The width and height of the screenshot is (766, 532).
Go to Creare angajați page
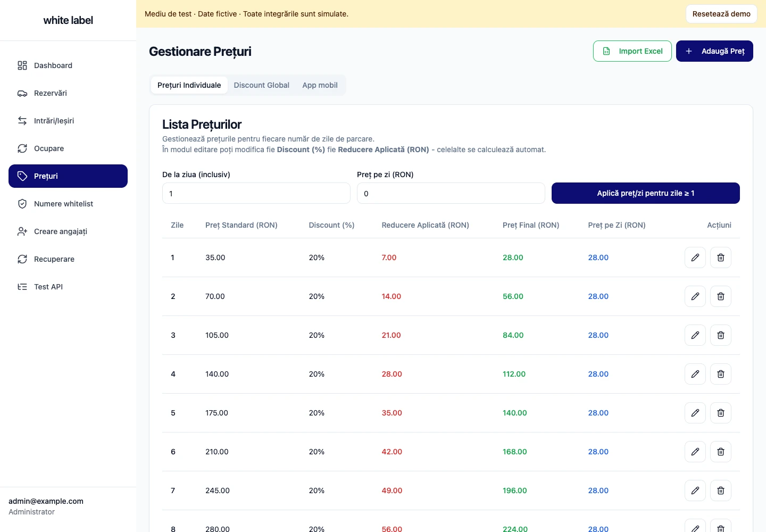click(68, 231)
